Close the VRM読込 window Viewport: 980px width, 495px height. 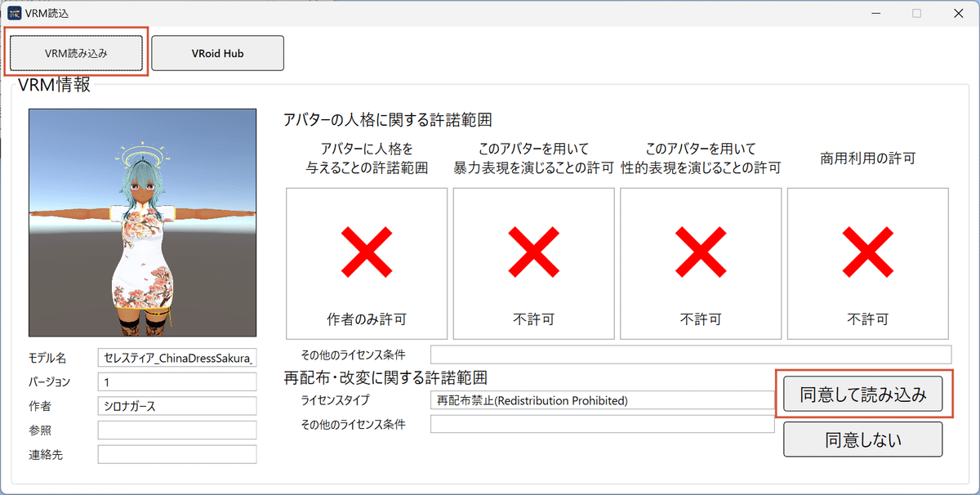pyautogui.click(x=958, y=13)
